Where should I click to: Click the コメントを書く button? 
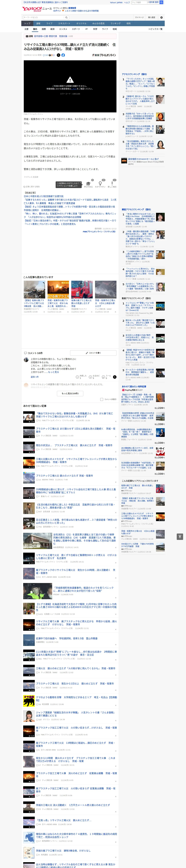click(x=93, y=353)
